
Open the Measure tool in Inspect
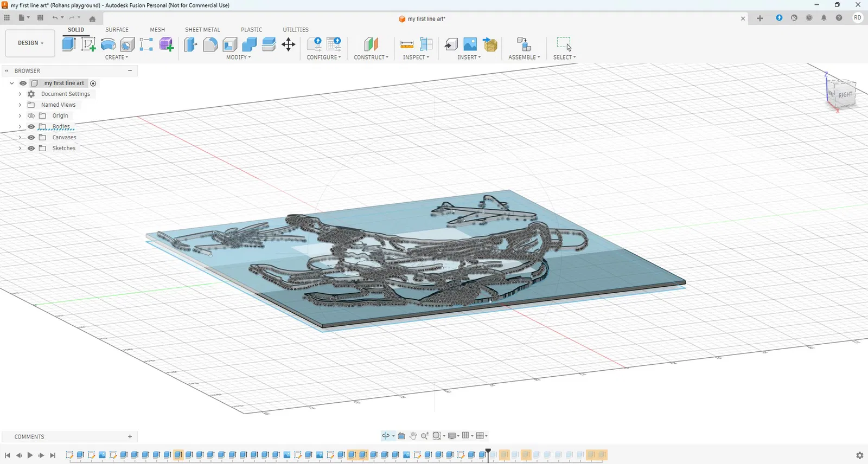click(407, 44)
